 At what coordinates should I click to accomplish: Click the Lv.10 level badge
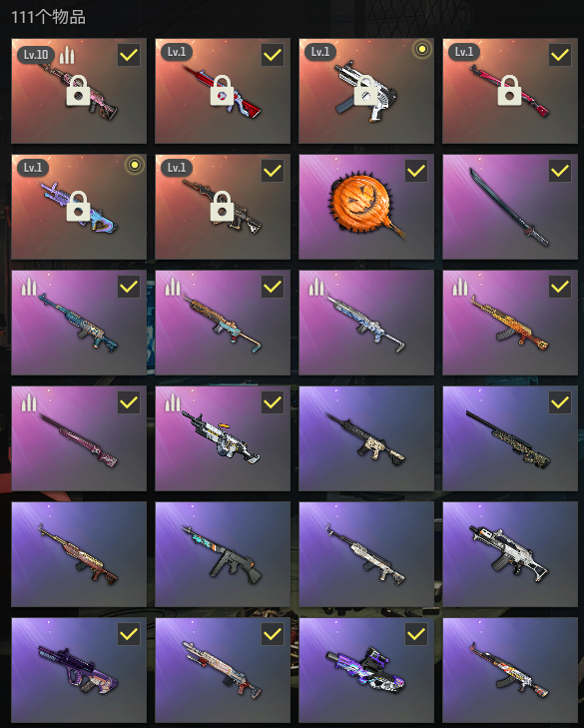click(36, 55)
